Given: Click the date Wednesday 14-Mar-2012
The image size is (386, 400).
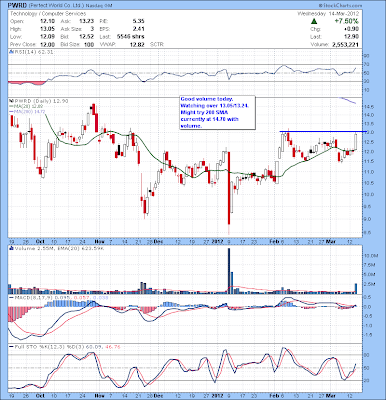Looking at the screenshot, I should (328, 14).
